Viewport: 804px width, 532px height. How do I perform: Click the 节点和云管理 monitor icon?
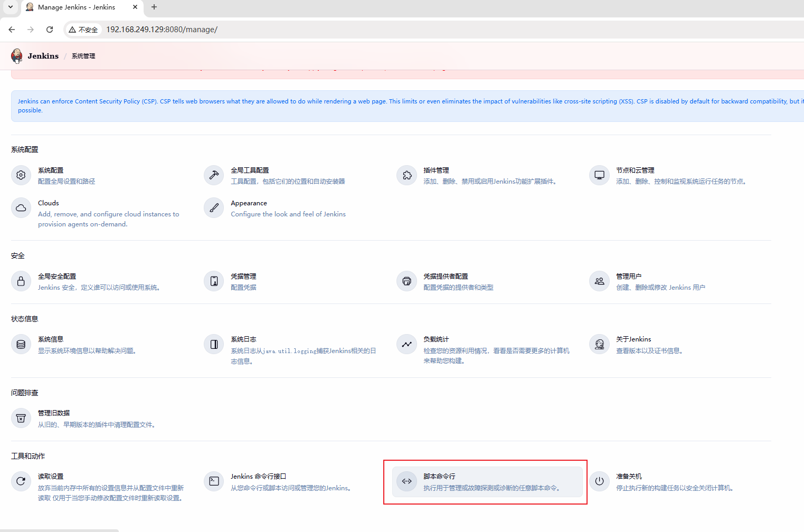click(x=599, y=175)
